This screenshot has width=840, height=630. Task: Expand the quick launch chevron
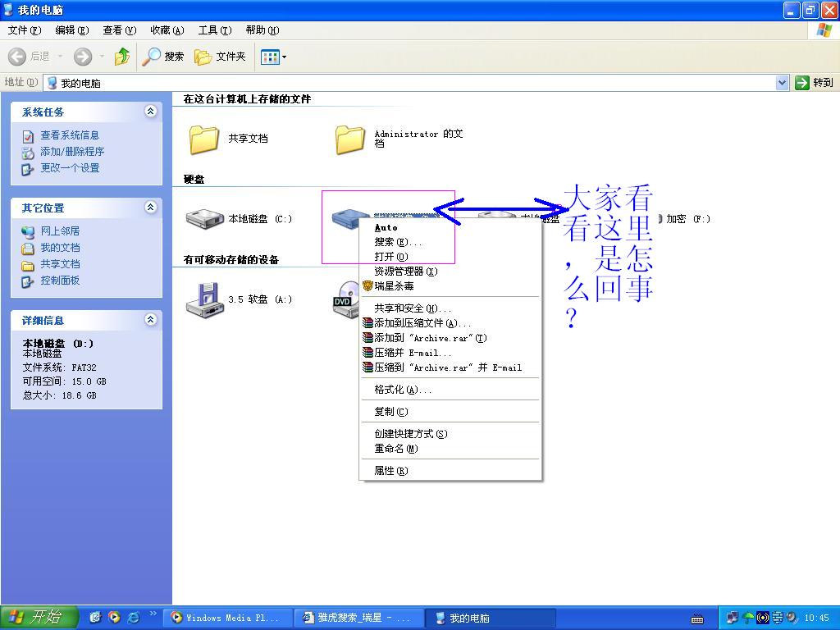pos(153,614)
